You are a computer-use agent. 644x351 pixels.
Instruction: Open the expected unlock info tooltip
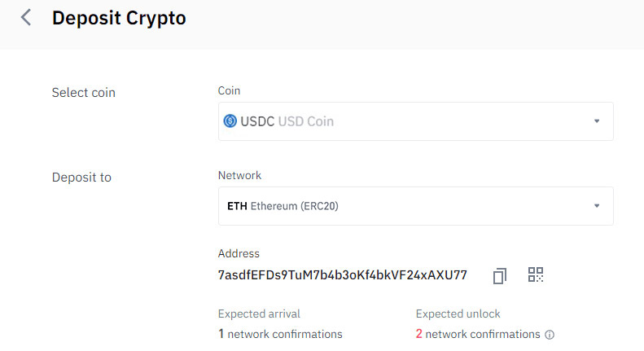[550, 335]
